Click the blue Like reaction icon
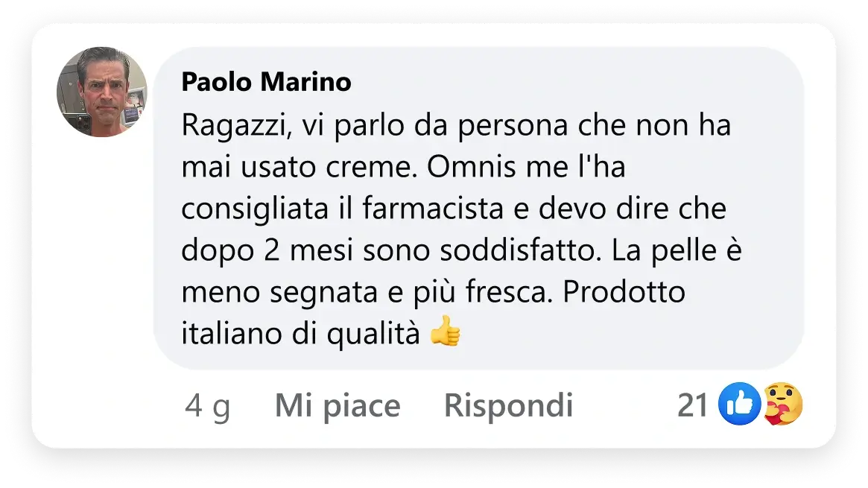Screen dimensions: 868x488 [x=739, y=405]
